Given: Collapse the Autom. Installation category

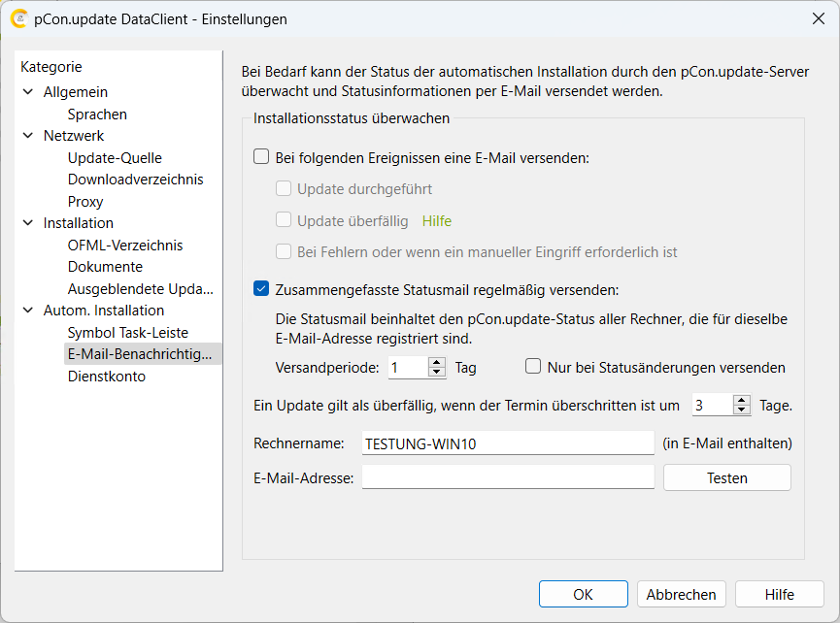Looking at the screenshot, I should coord(28,310).
